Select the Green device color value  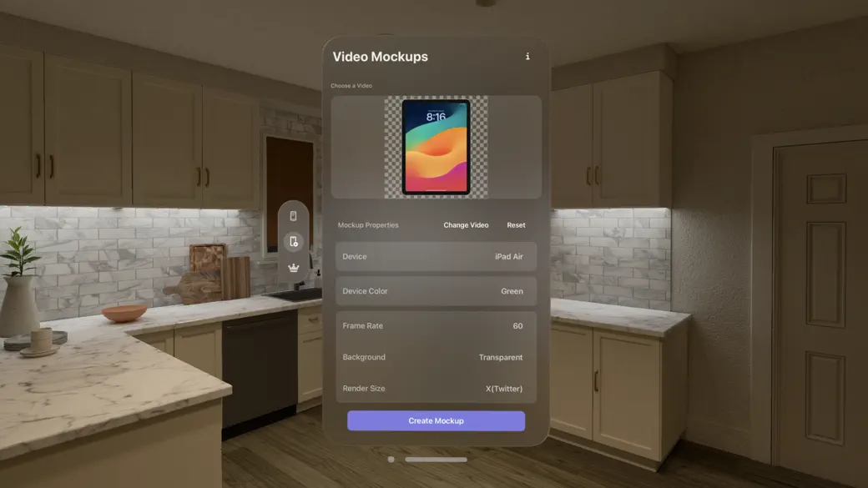512,291
